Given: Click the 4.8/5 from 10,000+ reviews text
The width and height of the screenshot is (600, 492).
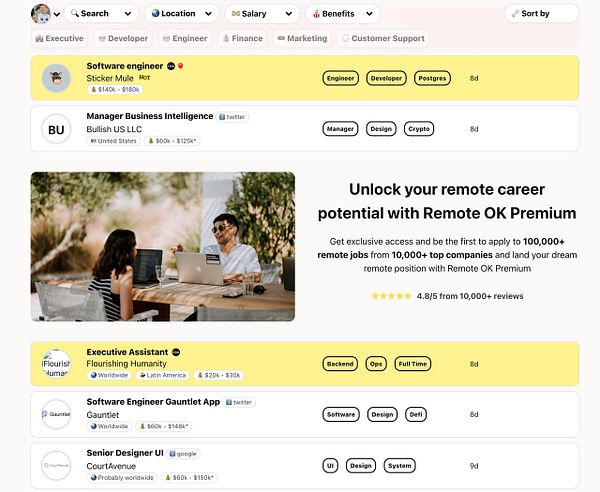Looking at the screenshot, I should click(x=470, y=296).
